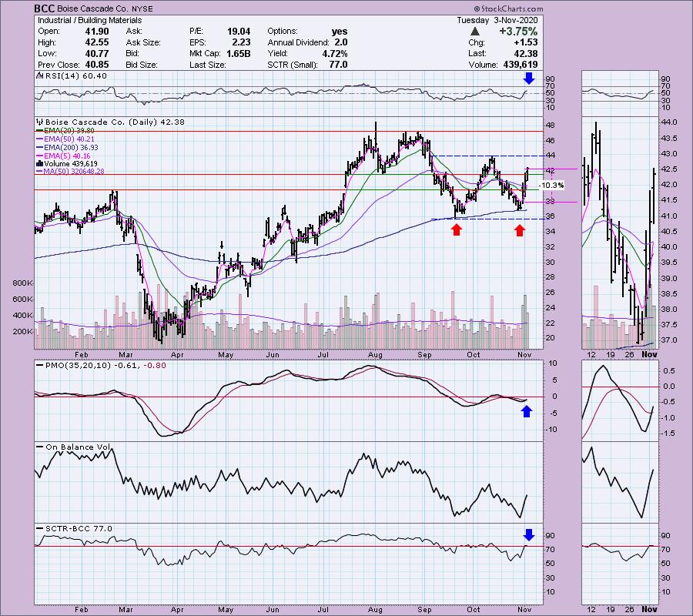Click the EMA(5) 40.16 legend entry
The height and width of the screenshot is (616, 693).
click(x=67, y=156)
